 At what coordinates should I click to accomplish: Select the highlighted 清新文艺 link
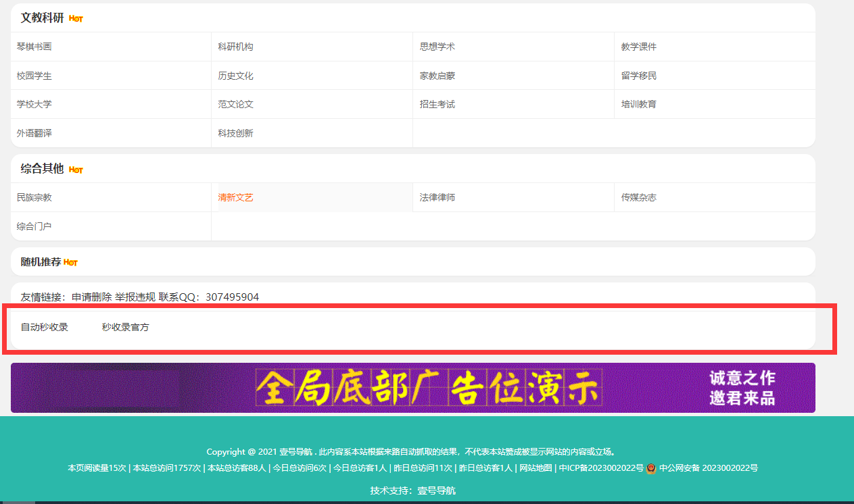tap(235, 198)
